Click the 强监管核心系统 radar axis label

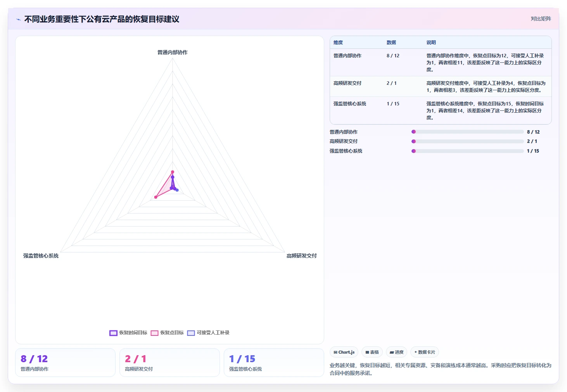pos(41,256)
